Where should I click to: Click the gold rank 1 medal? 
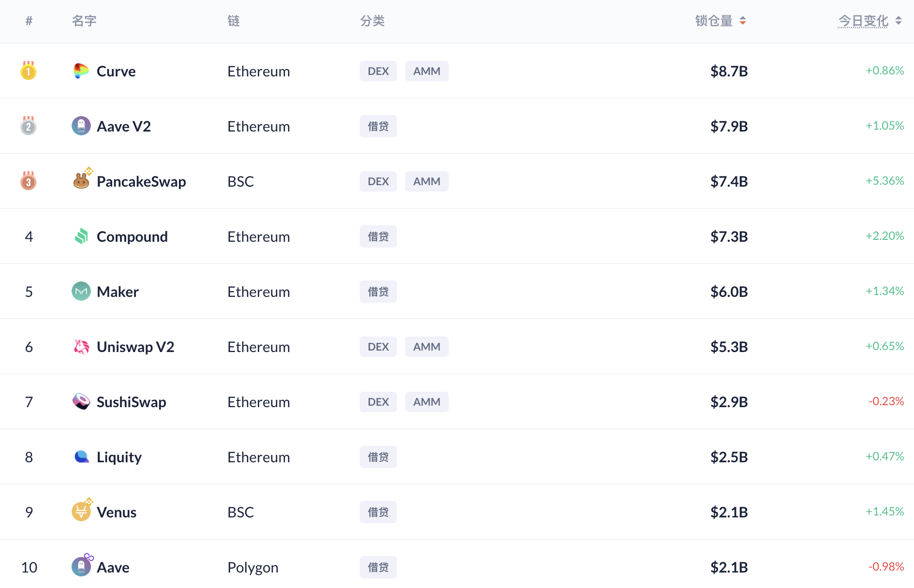[x=29, y=71]
